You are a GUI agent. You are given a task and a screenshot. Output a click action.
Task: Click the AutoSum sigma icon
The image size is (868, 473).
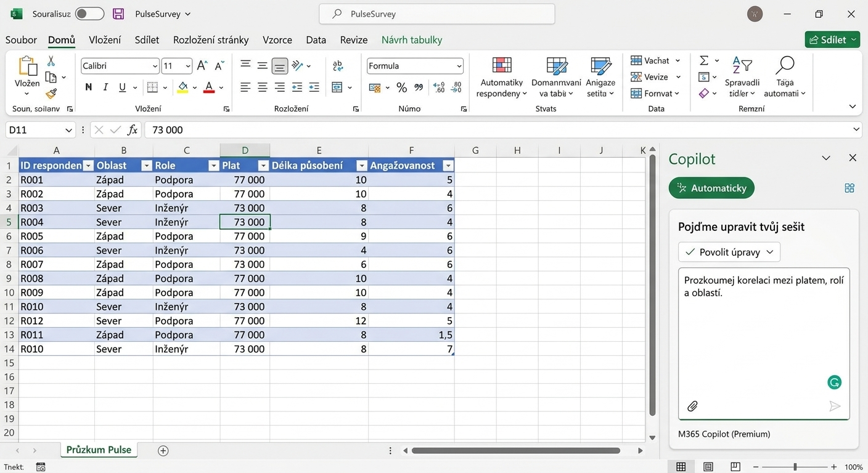704,60
